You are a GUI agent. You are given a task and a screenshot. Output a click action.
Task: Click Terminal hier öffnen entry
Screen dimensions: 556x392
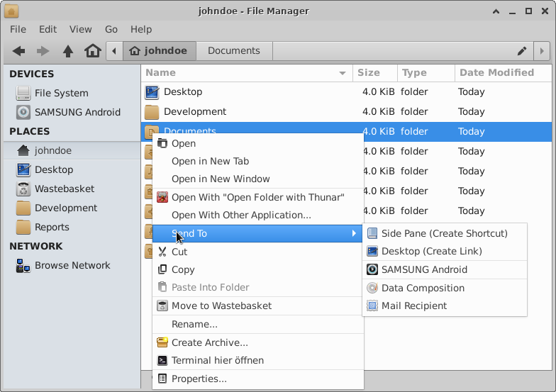(x=258, y=360)
